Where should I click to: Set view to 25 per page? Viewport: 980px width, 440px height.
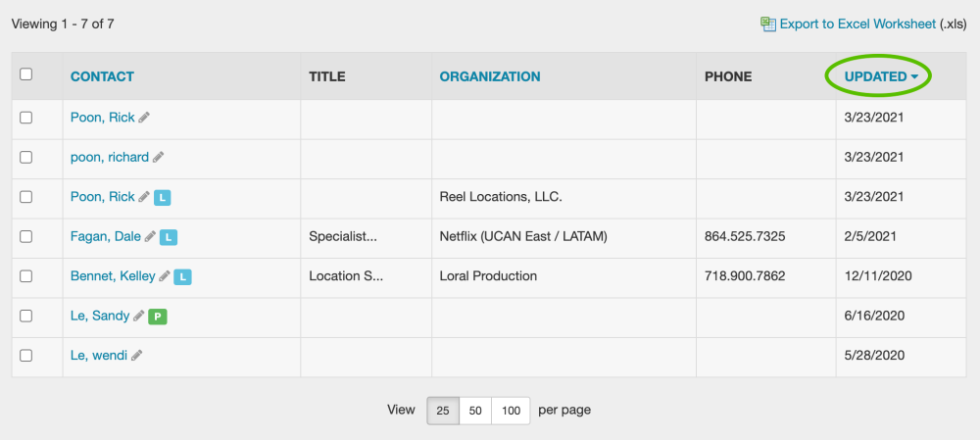(x=443, y=411)
